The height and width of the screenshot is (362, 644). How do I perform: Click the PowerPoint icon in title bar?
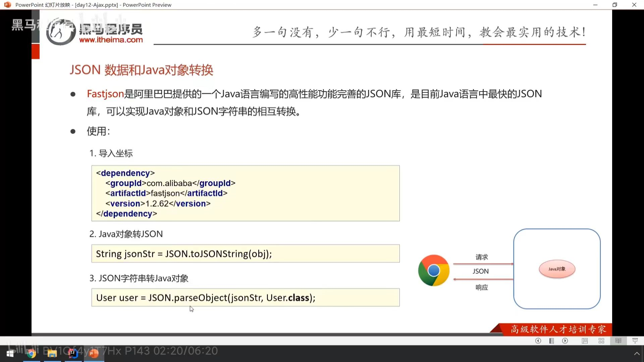pos(7,5)
